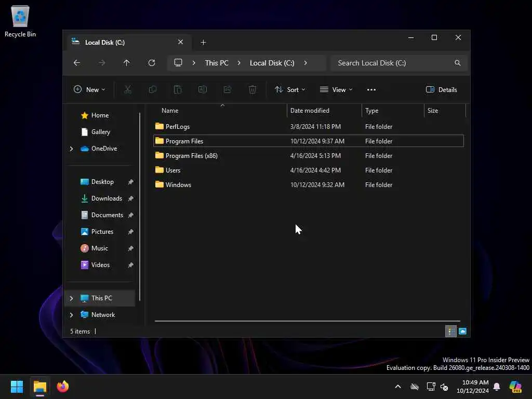Switch to large thumbnails view icon
532x399 pixels.
pos(462,331)
